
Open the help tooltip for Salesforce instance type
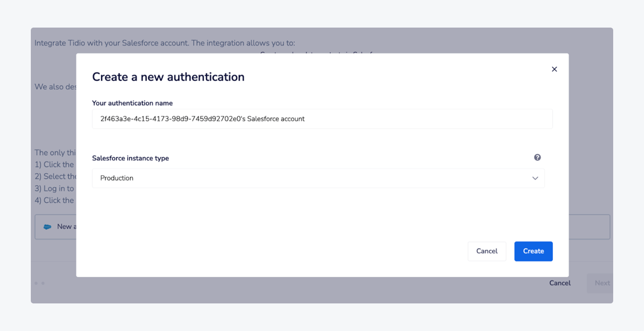coord(537,157)
